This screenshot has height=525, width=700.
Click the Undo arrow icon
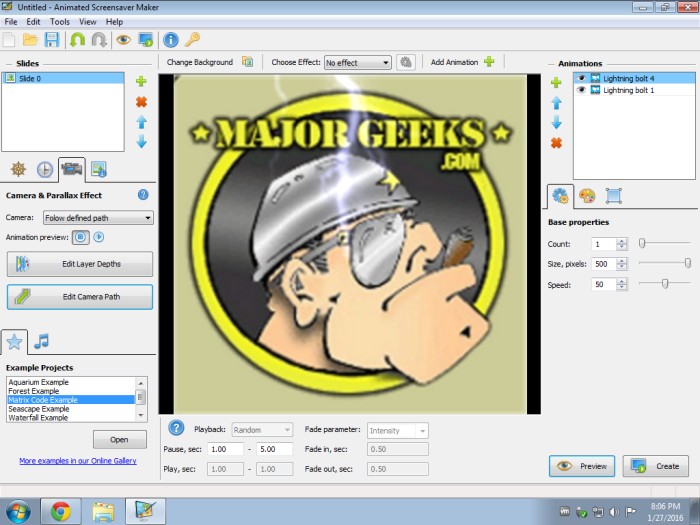tap(77, 40)
